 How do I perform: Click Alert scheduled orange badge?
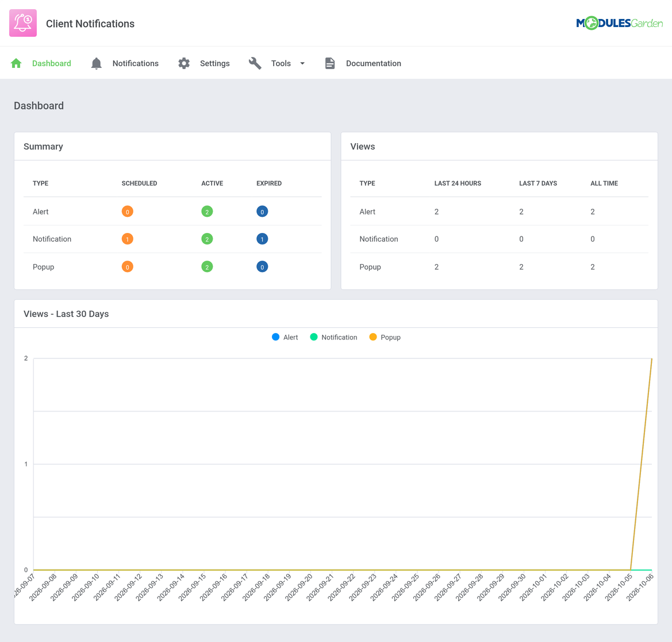tap(127, 212)
